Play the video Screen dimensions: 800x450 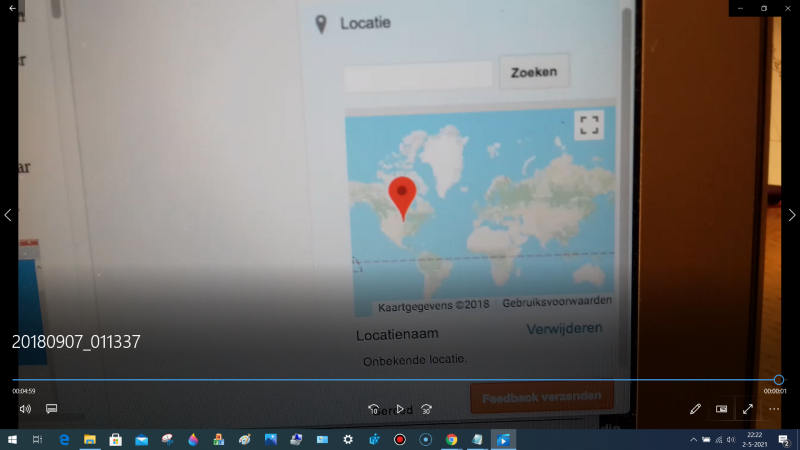click(400, 409)
